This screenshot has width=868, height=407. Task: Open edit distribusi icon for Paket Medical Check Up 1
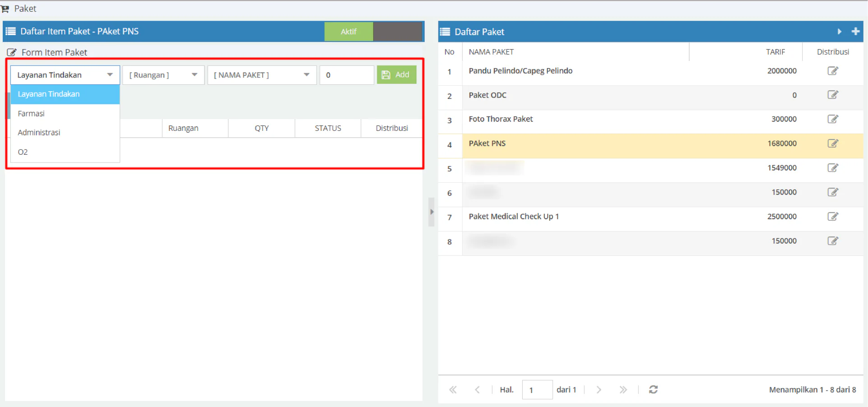click(x=832, y=217)
